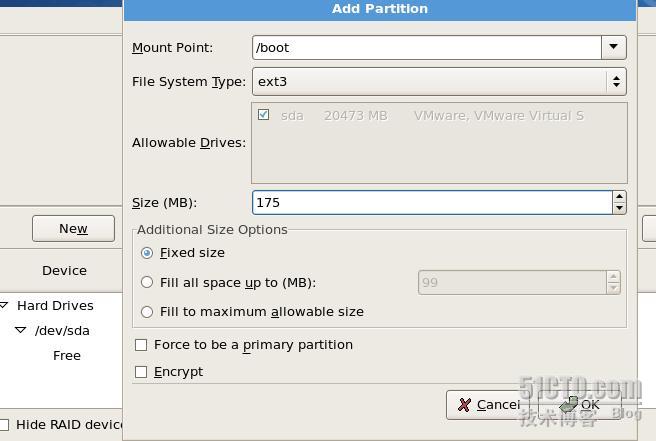Choose Fill to maximum allowable size
The image size is (656, 441).
147,311
